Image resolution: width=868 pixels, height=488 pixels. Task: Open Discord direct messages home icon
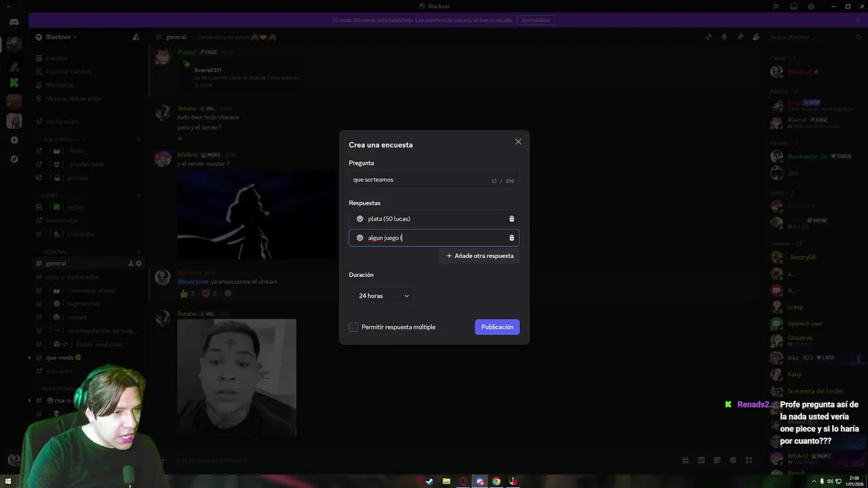click(x=14, y=22)
